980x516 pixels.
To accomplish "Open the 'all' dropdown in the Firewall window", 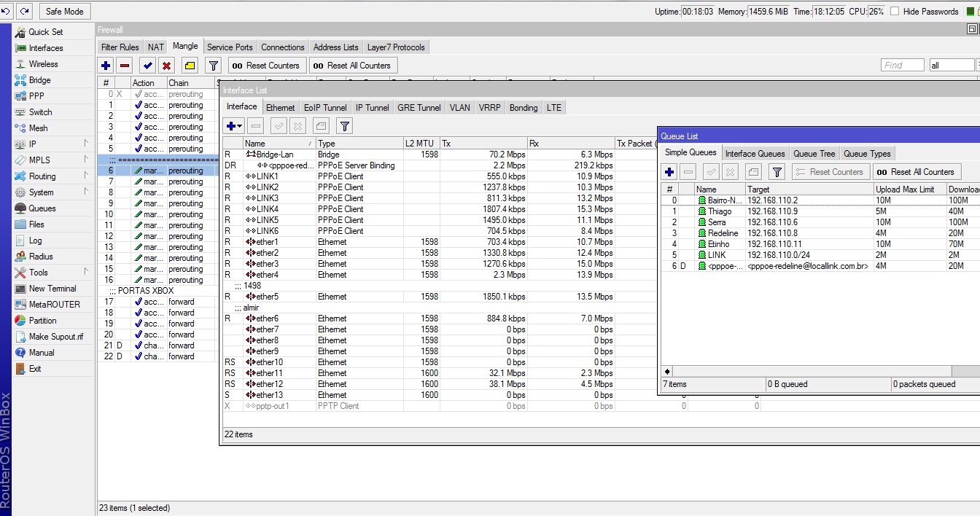I will pyautogui.click(x=952, y=66).
